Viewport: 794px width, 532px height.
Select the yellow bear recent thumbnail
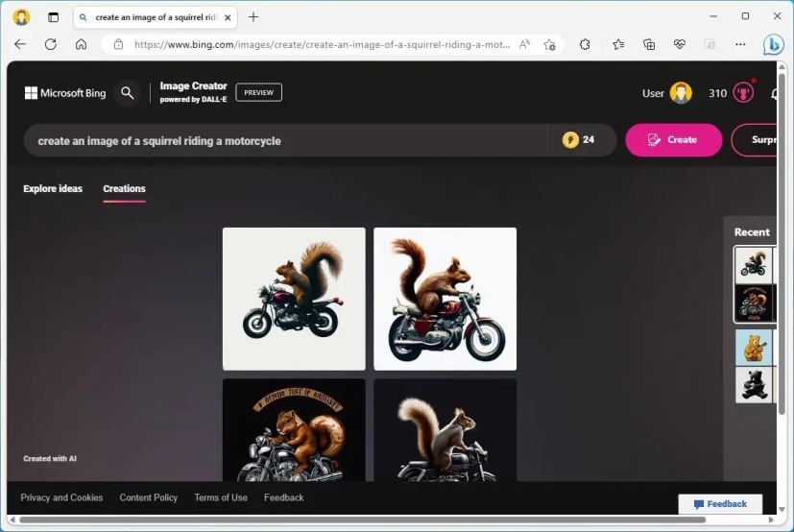(x=754, y=348)
